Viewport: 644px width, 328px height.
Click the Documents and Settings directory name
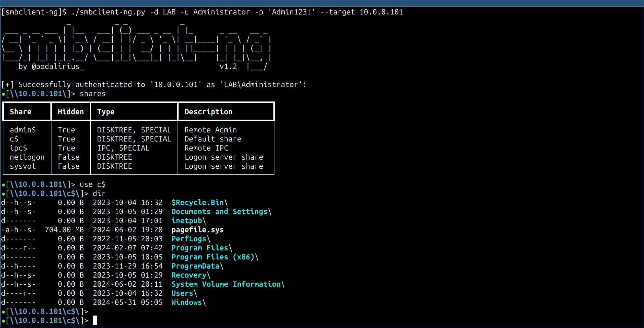[219, 212]
